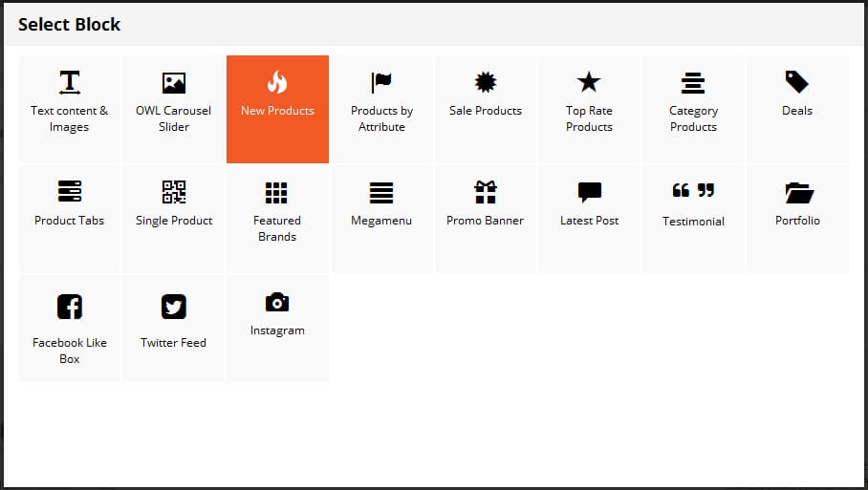Choose the OWL Carousel Slider image icon

(174, 83)
